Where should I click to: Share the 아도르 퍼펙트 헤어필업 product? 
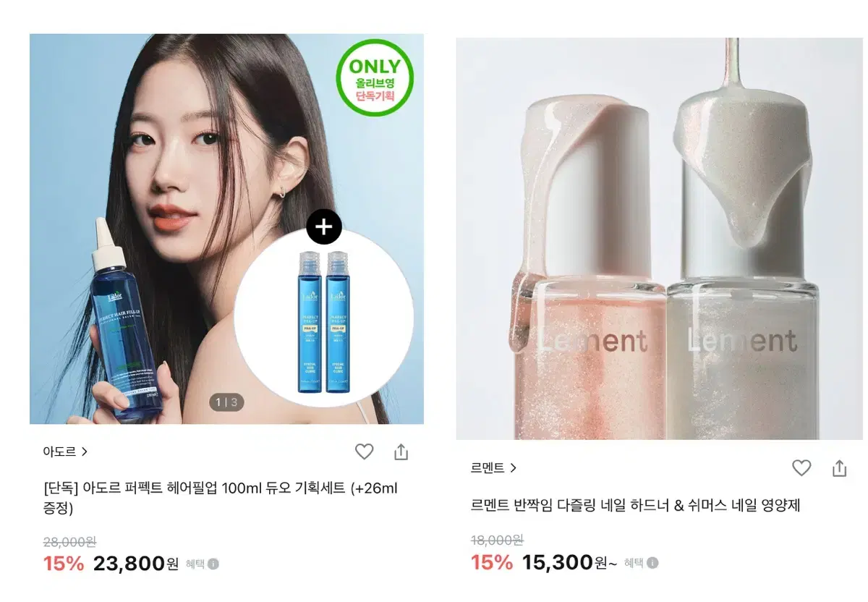click(x=401, y=452)
